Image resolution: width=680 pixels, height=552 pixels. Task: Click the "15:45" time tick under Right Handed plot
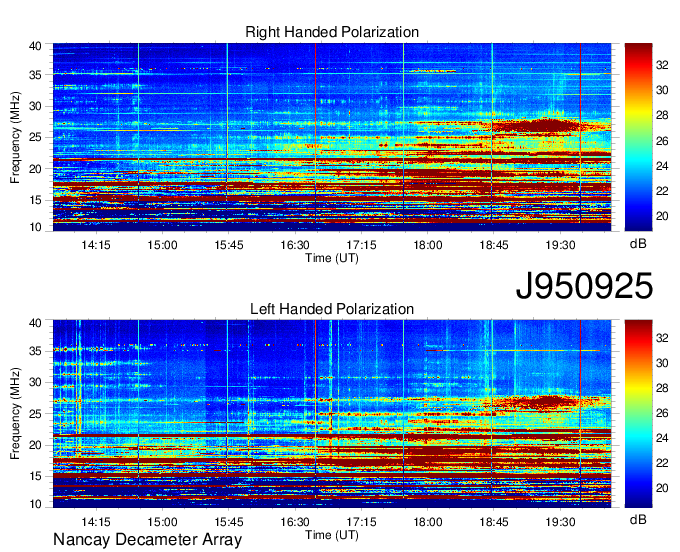[229, 245]
